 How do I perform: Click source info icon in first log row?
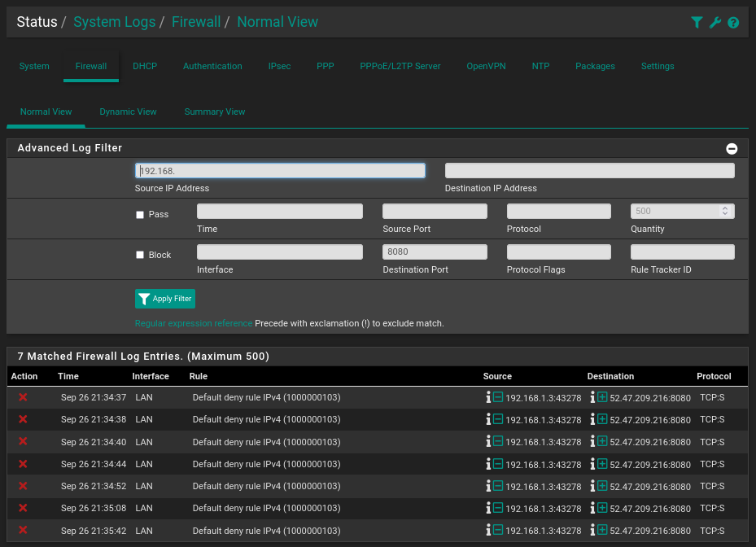488,397
